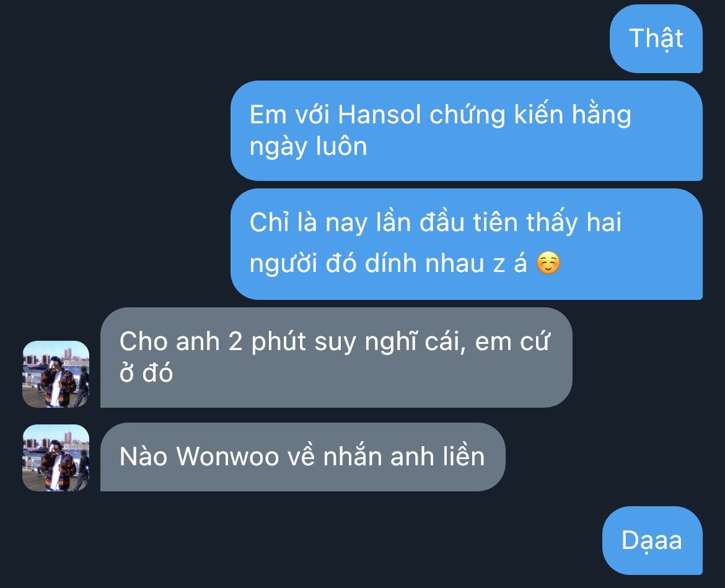The width and height of the screenshot is (725, 588).
Task: Click the number "2" in the gray message
Action: (235, 342)
